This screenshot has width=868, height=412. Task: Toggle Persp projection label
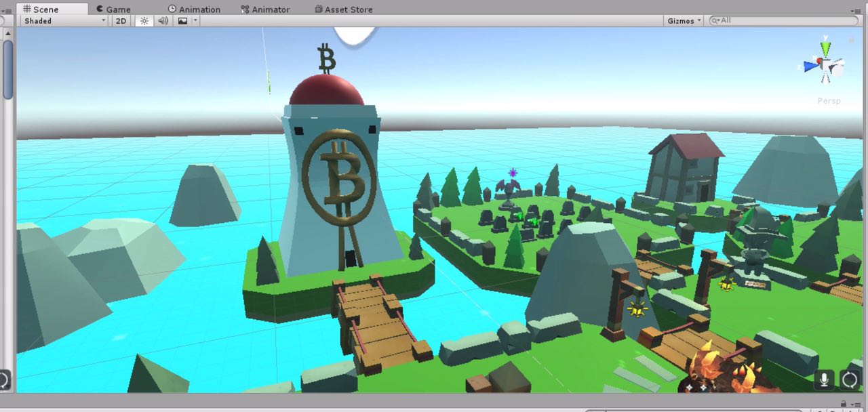click(829, 101)
